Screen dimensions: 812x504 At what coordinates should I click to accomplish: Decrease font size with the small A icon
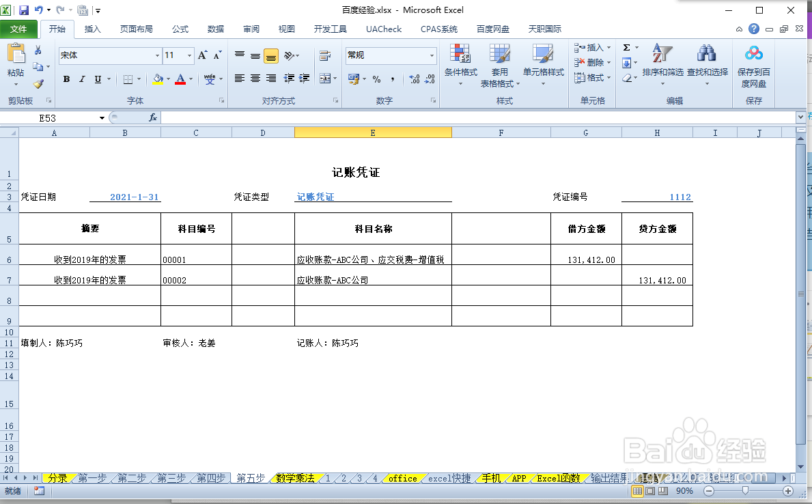tap(217, 55)
